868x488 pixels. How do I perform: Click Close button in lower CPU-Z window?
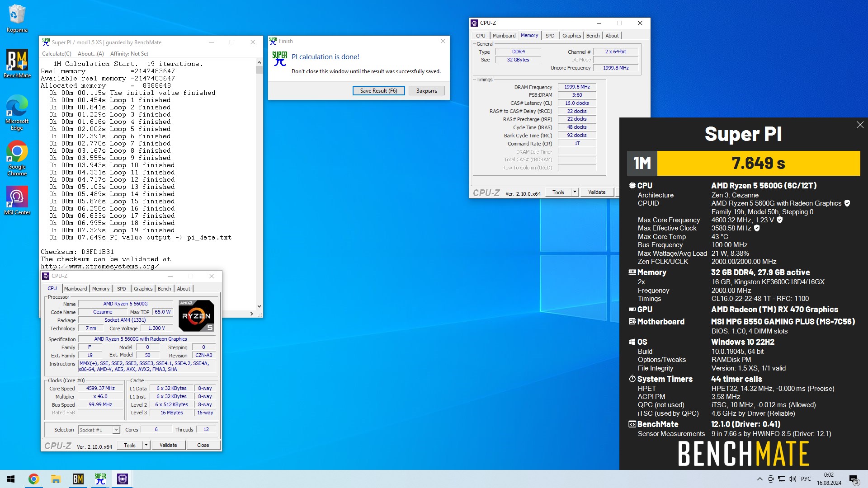pyautogui.click(x=203, y=445)
